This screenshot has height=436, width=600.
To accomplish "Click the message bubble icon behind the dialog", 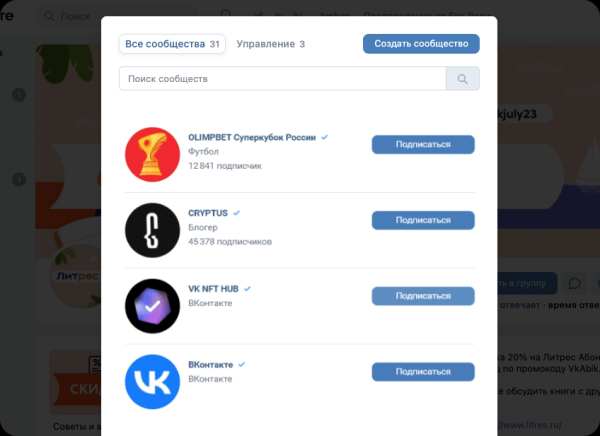I will (575, 284).
